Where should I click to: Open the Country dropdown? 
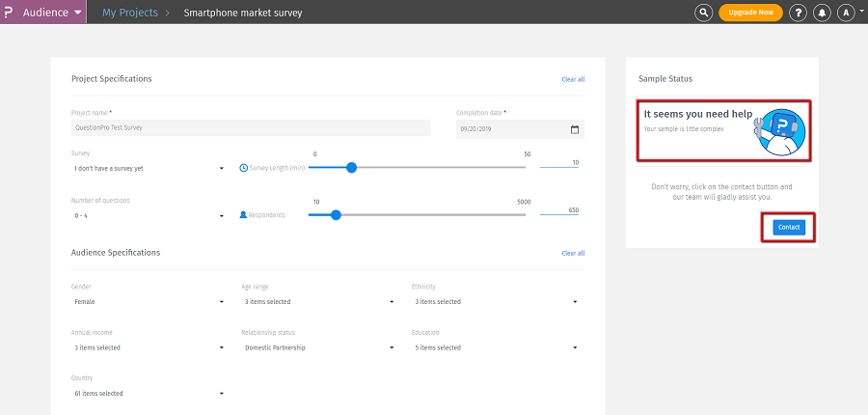point(148,394)
